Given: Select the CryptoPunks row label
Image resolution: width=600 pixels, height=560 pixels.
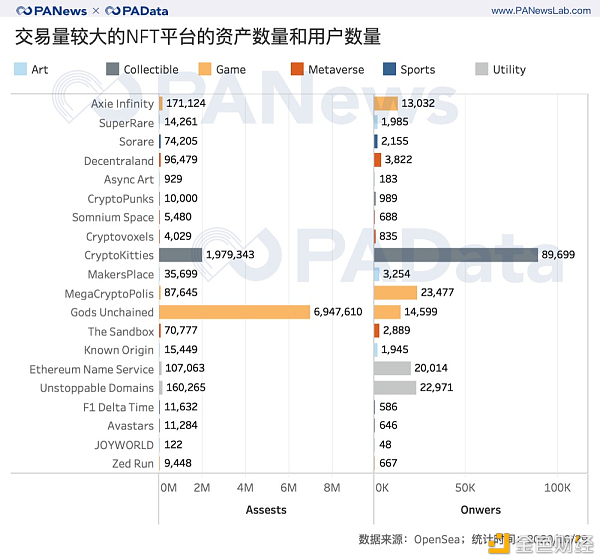Looking at the screenshot, I should pyautogui.click(x=121, y=199).
